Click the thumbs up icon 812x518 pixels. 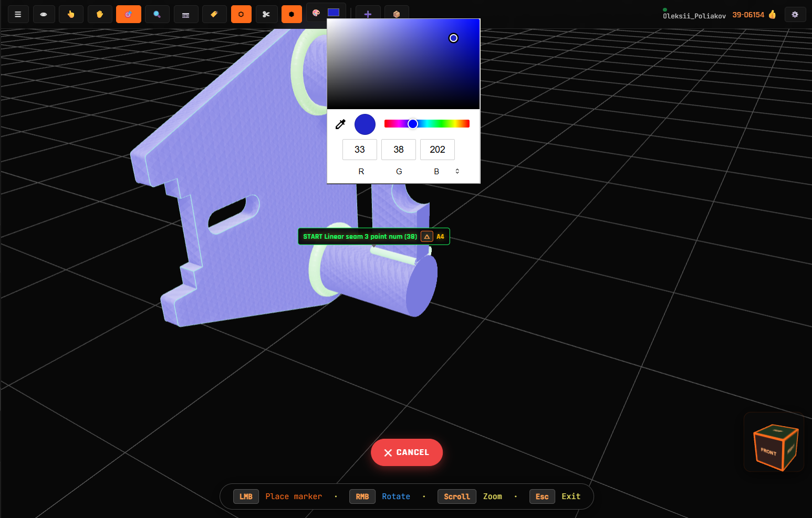coord(772,15)
